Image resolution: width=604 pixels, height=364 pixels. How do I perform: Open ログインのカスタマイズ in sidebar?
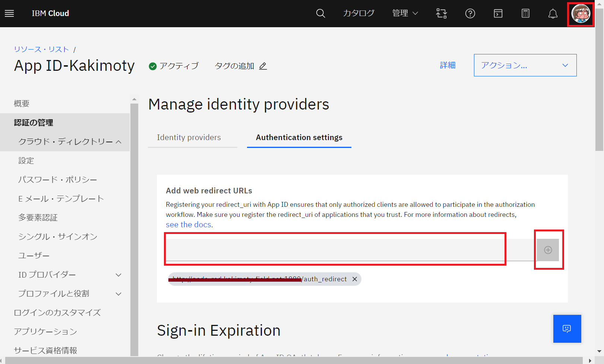click(57, 313)
